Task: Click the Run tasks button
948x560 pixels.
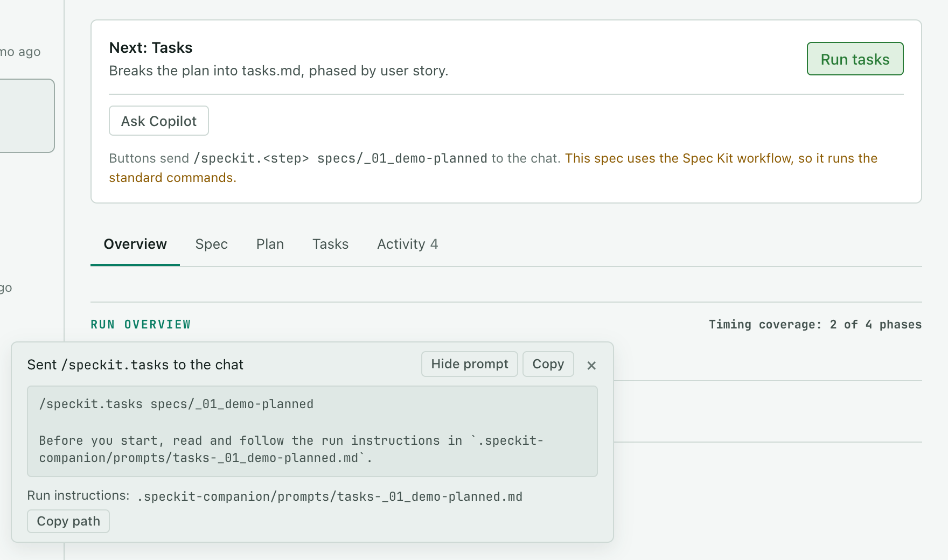Action: point(855,59)
